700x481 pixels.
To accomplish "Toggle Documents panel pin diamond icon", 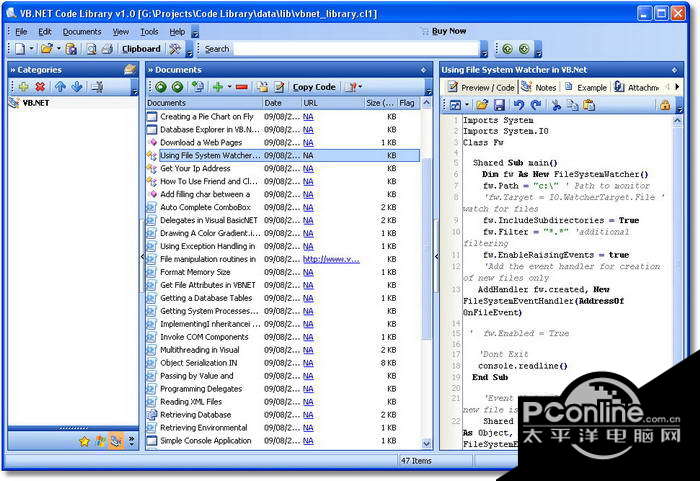I will [423, 70].
